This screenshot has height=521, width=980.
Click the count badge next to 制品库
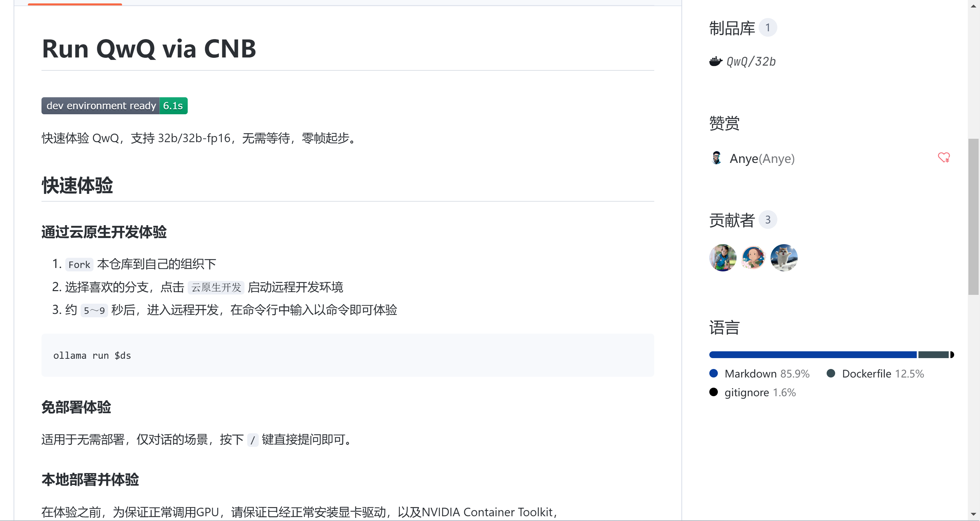768,27
